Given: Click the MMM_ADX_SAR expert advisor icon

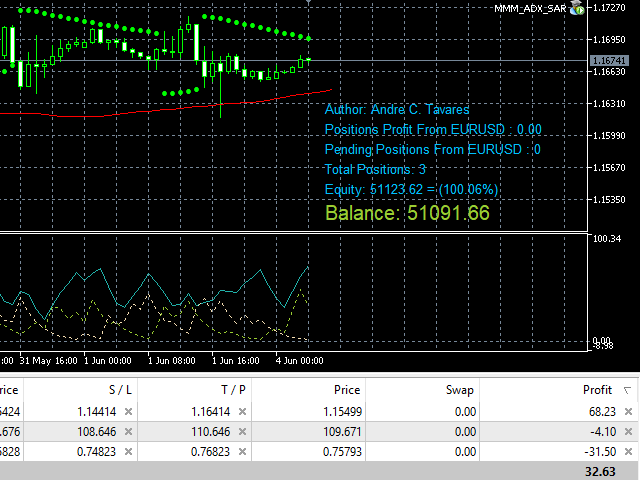Looking at the screenshot, I should pyautogui.click(x=577, y=8).
